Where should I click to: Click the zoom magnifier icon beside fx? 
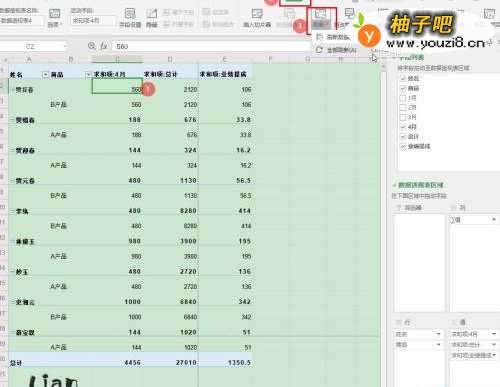click(92, 46)
